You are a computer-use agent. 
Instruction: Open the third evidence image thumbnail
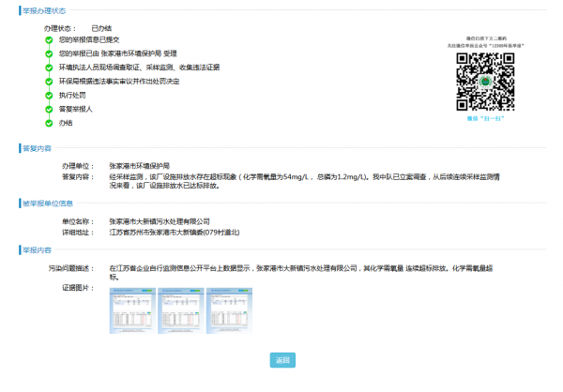229,310
